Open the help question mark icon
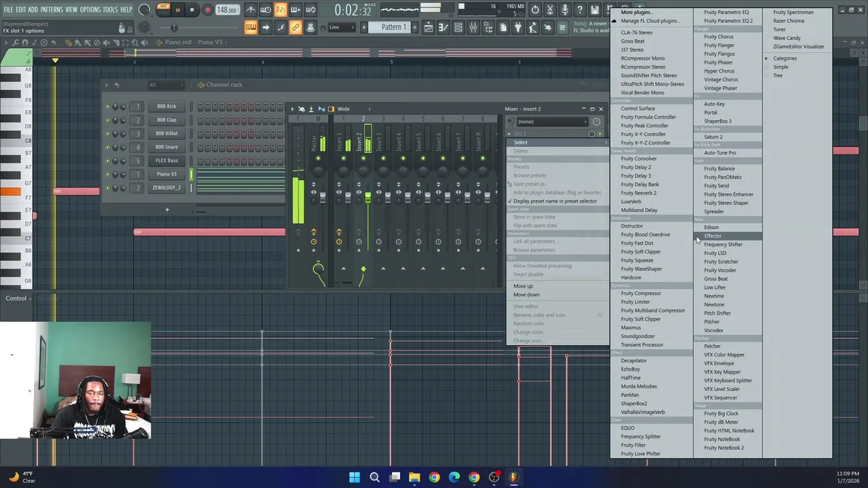 click(580, 10)
